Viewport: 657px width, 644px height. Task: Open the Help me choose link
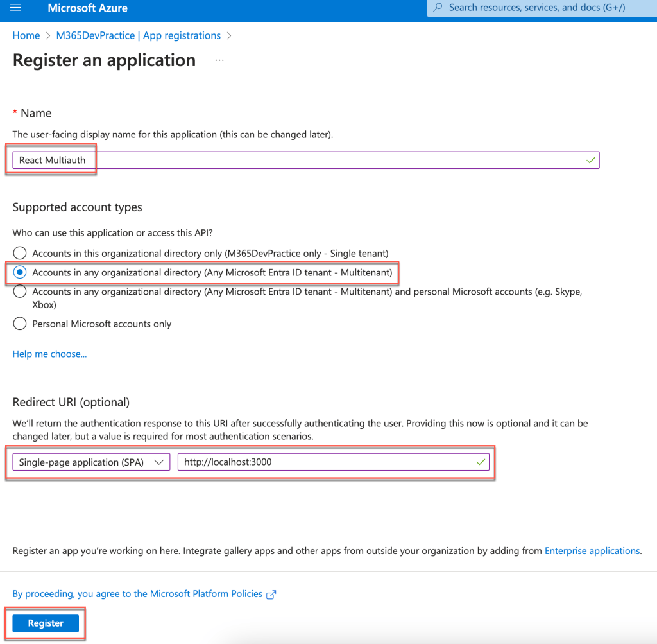click(49, 354)
